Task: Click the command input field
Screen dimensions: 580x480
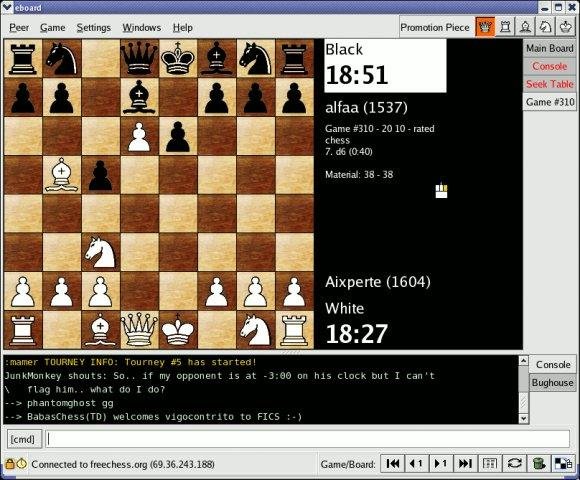Action: [308, 439]
